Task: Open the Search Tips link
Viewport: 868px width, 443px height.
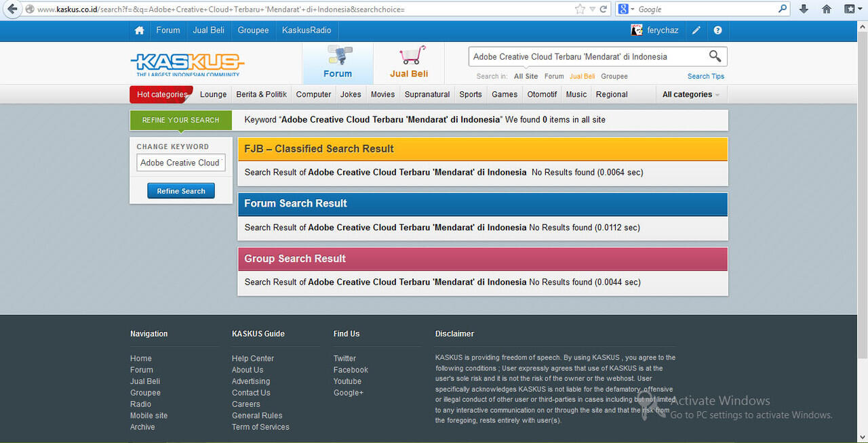Action: [x=706, y=77]
